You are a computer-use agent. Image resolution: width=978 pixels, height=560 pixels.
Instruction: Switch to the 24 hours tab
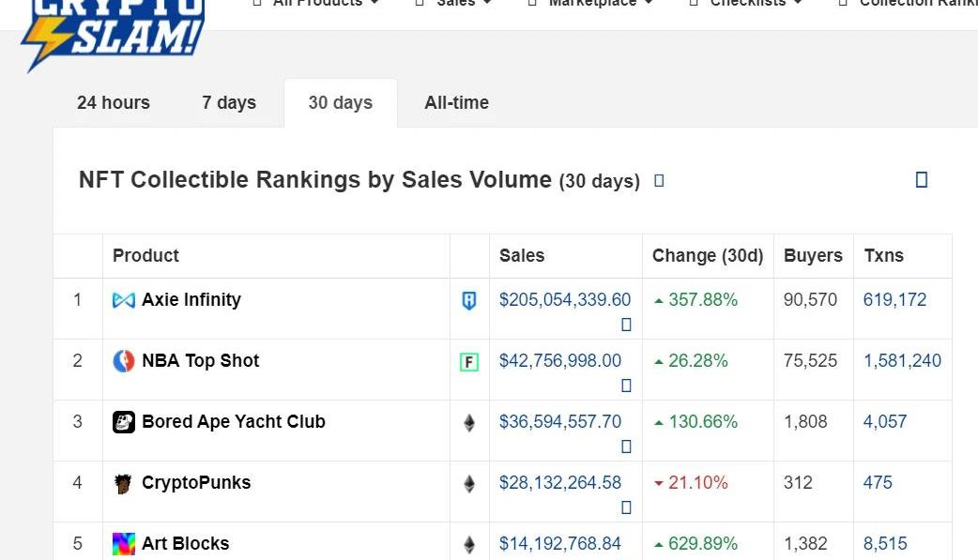[x=114, y=103]
